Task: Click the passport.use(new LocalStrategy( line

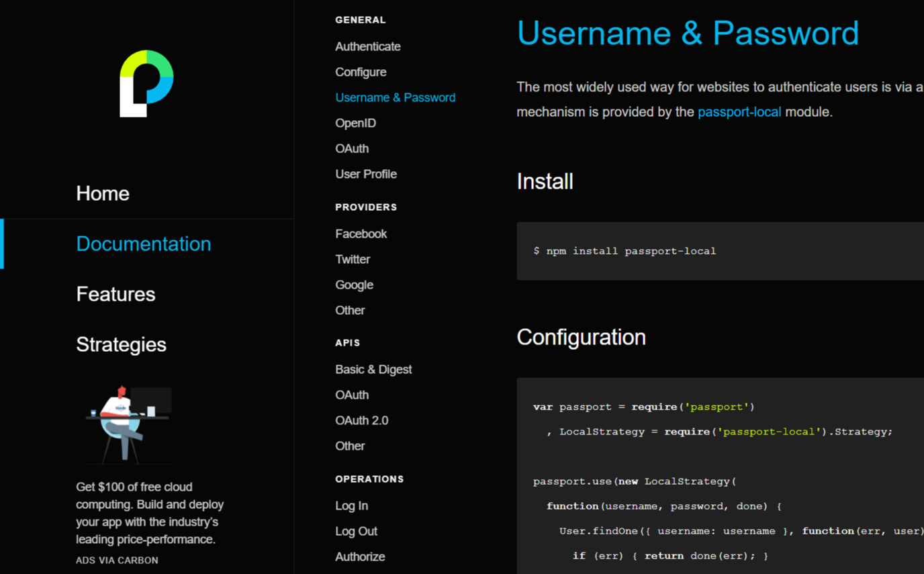Action: [635, 481]
